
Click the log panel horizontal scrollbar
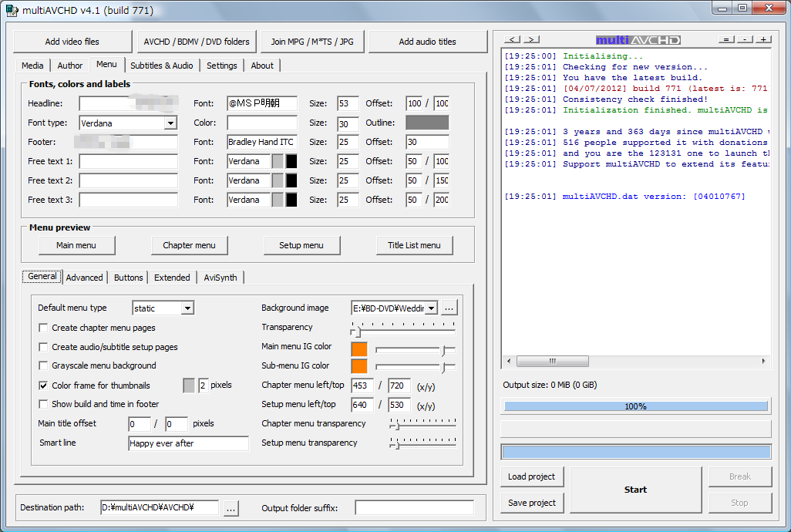[635, 361]
